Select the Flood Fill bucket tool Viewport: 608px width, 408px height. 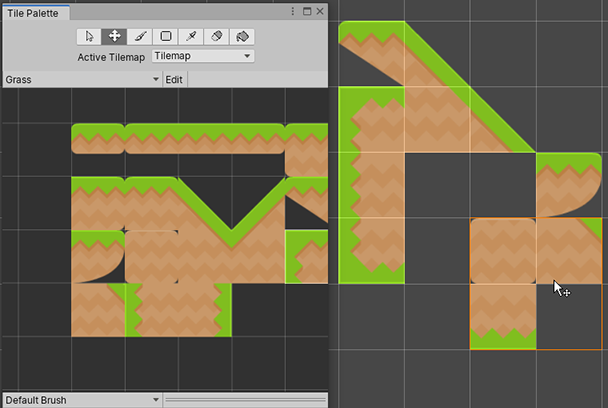[x=241, y=36]
